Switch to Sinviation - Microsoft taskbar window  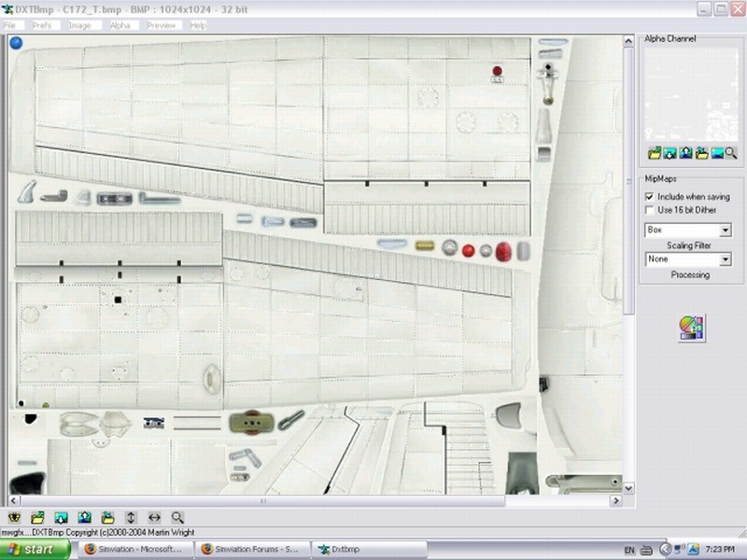[x=135, y=549]
